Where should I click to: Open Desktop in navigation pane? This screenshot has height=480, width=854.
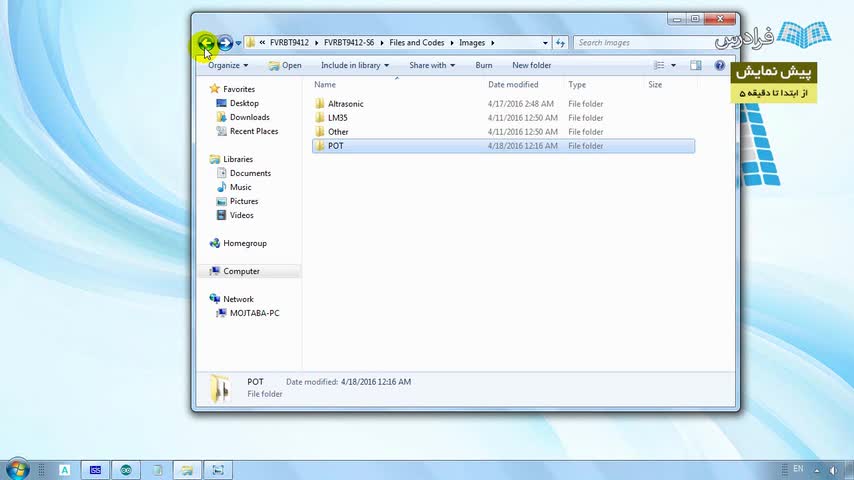(244, 103)
